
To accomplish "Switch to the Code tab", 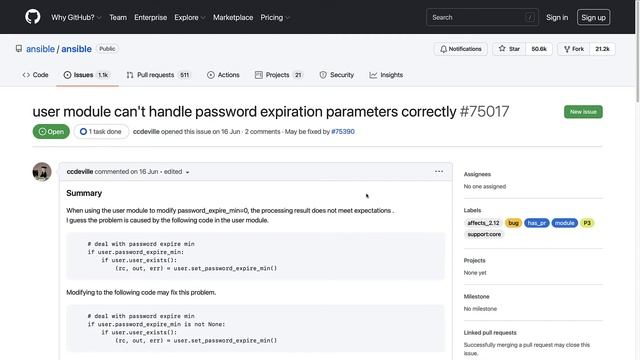I will point(36,75).
